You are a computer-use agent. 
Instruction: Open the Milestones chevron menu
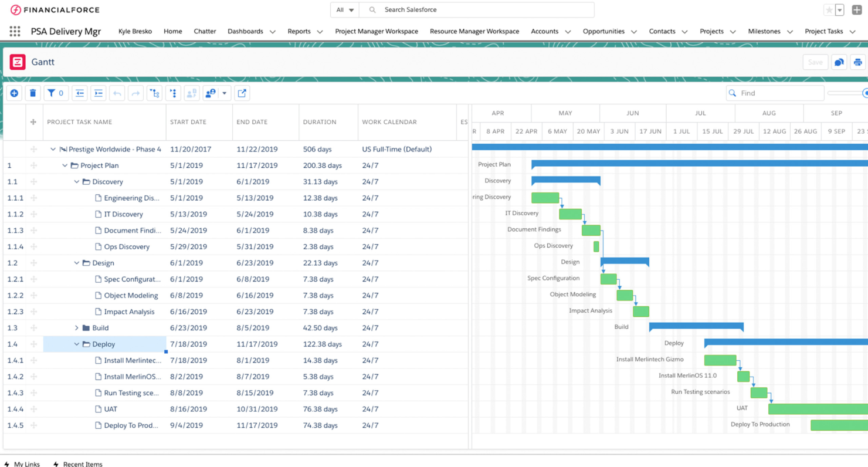pyautogui.click(x=790, y=32)
